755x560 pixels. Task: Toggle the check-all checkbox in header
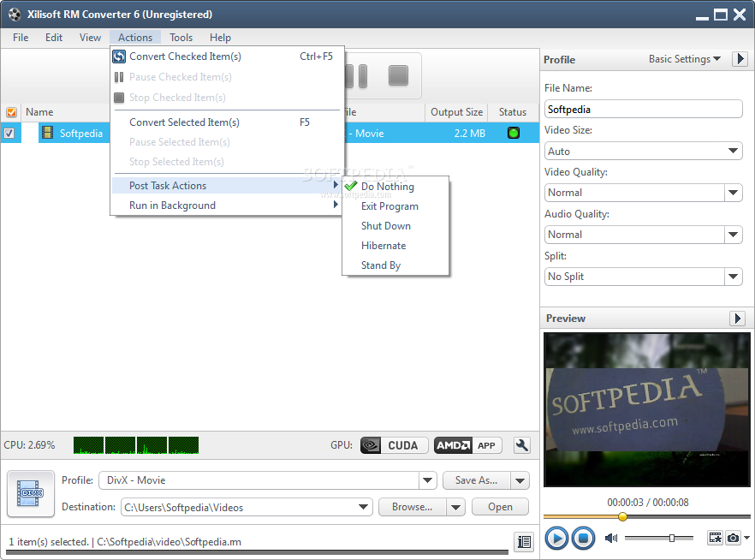(11, 112)
